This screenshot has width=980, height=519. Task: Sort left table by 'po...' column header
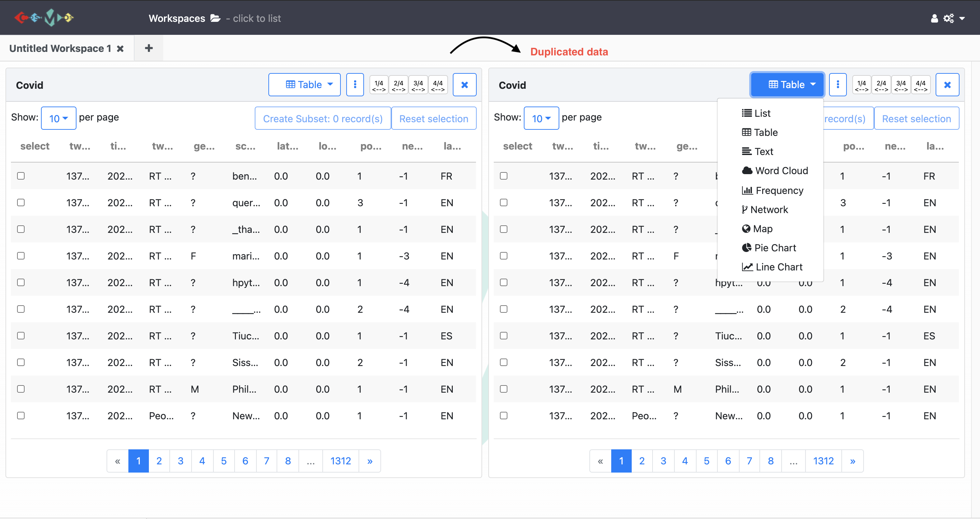371,146
